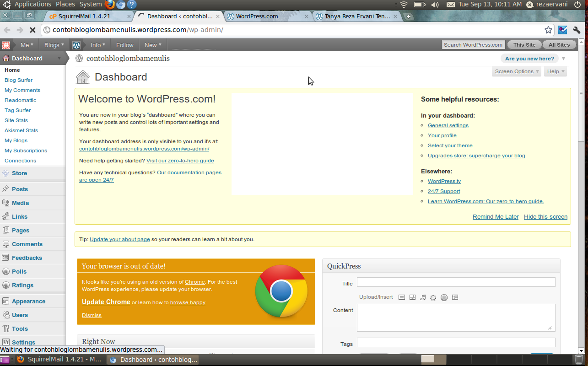
Task: Open the System menu
Action: [91, 4]
